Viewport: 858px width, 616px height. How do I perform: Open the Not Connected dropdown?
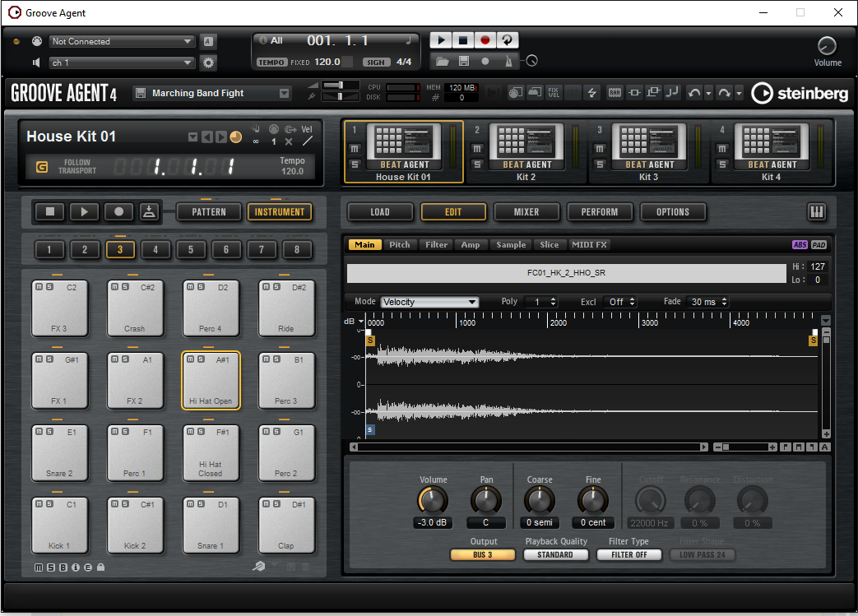click(122, 41)
